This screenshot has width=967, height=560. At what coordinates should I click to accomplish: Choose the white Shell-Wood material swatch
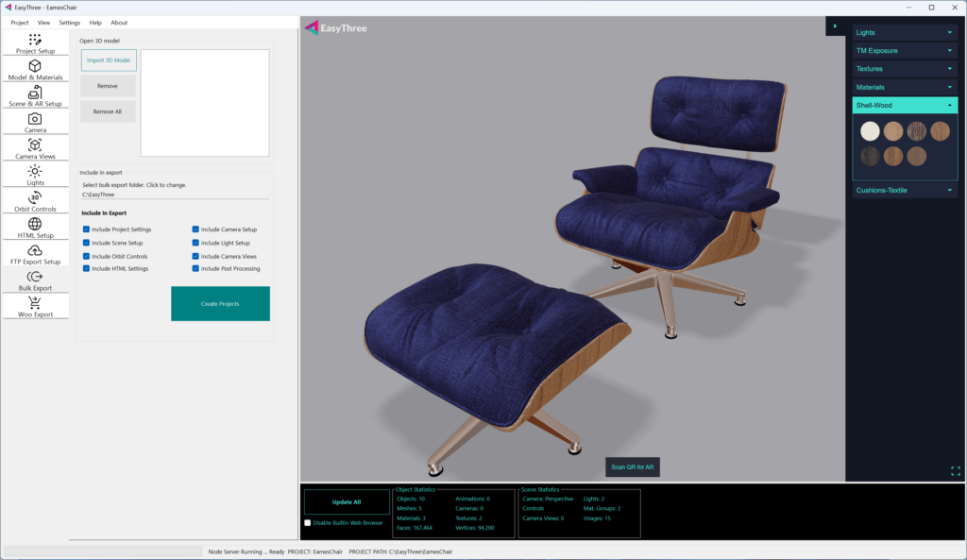[x=869, y=131]
